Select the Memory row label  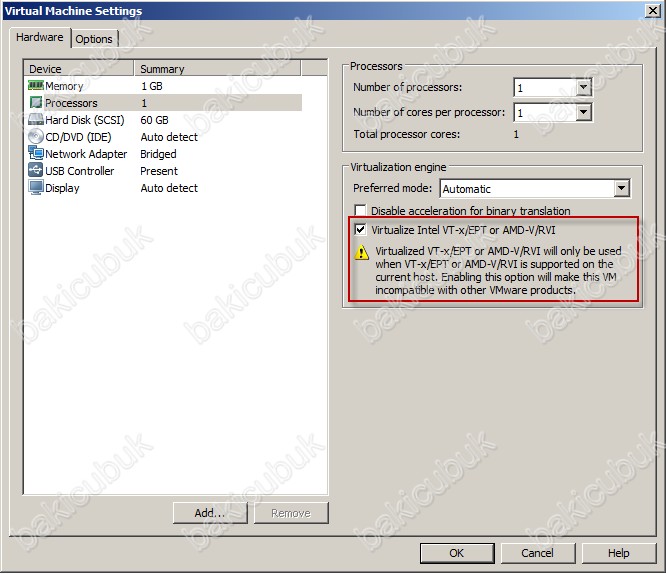pyautogui.click(x=64, y=86)
